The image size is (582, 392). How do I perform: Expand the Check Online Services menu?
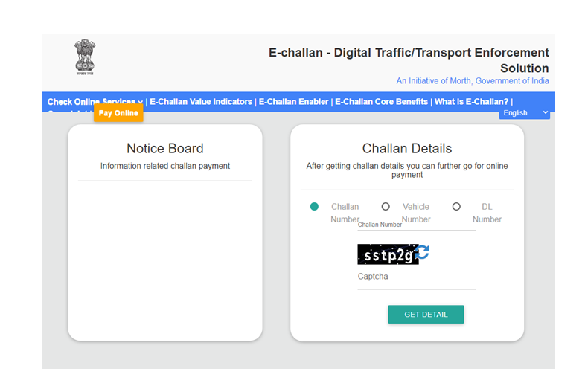point(95,102)
